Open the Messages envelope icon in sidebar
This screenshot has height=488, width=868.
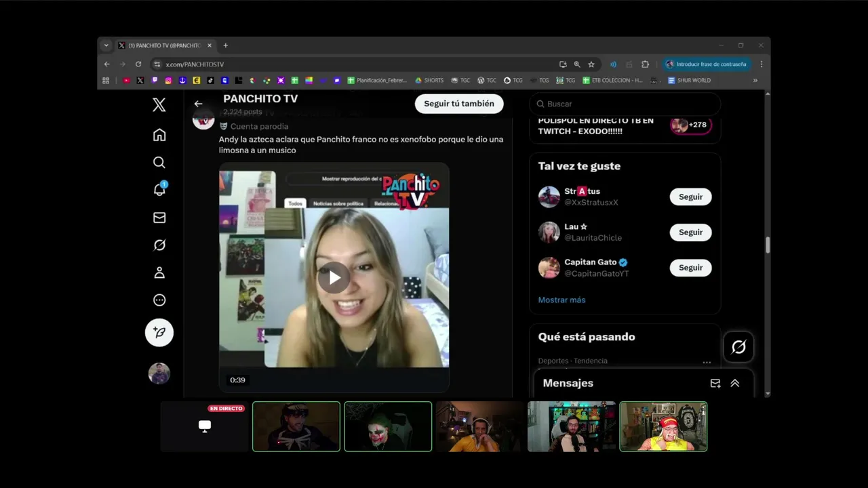click(159, 218)
